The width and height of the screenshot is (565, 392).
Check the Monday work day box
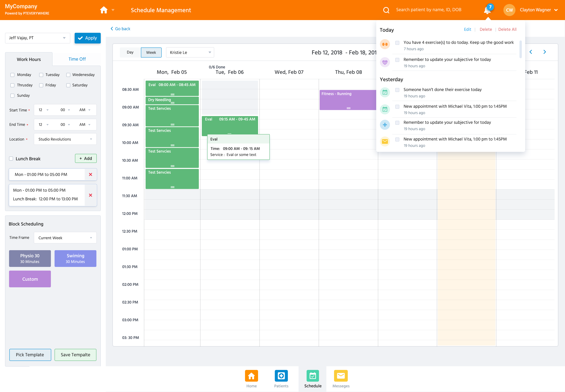(12, 75)
